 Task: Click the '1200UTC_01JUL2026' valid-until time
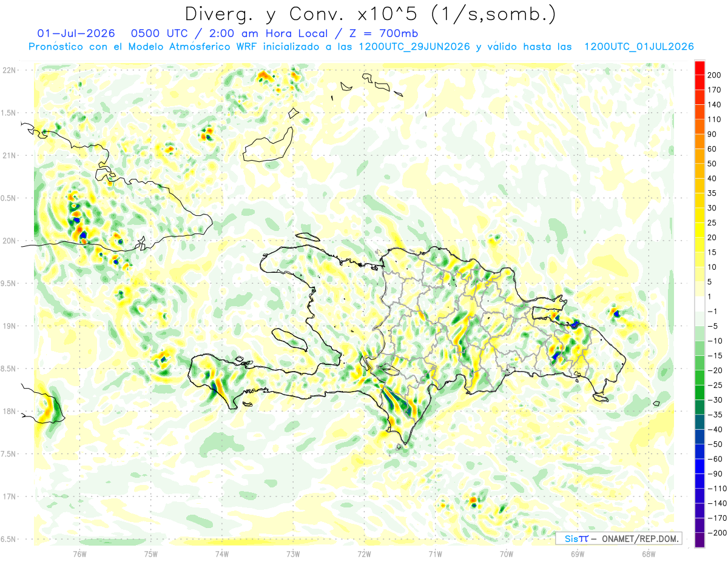[x=639, y=47]
